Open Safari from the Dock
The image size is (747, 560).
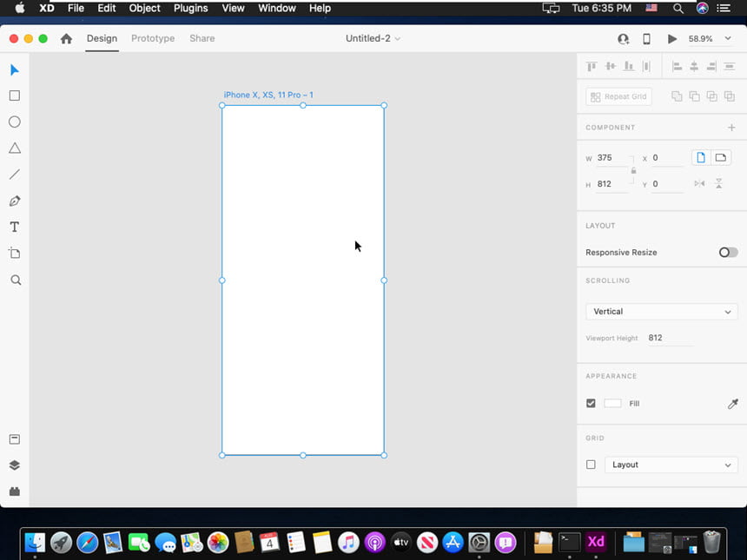(x=87, y=542)
